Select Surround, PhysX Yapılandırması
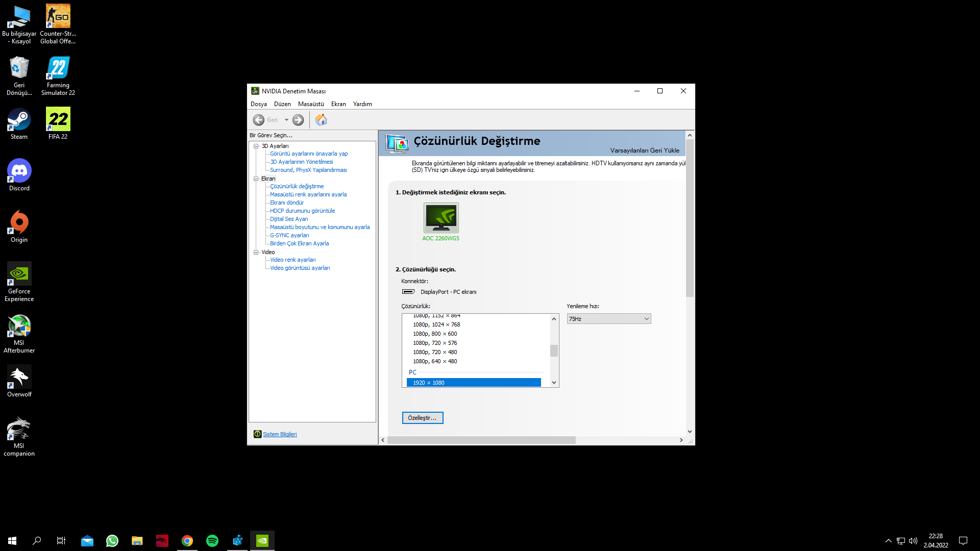Viewport: 980px width, 551px height. (308, 170)
